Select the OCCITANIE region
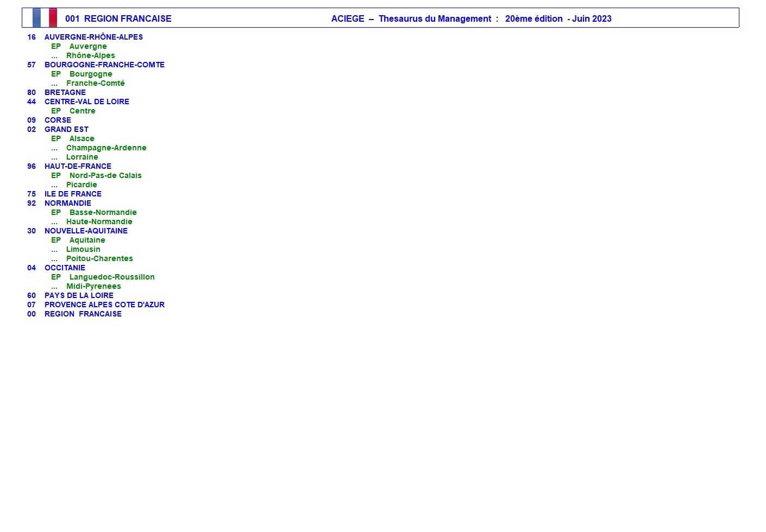Screen dimensions: 766x532 pyautogui.click(x=65, y=268)
